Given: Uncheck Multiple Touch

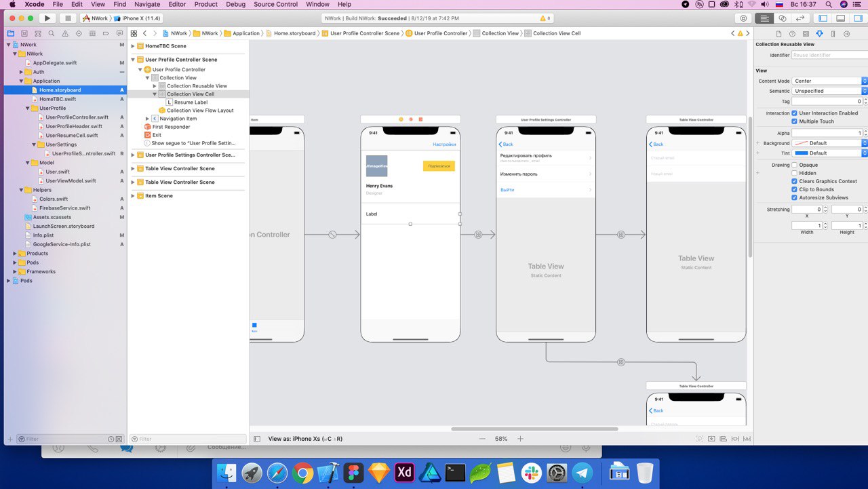Looking at the screenshot, I should pyautogui.click(x=795, y=121).
